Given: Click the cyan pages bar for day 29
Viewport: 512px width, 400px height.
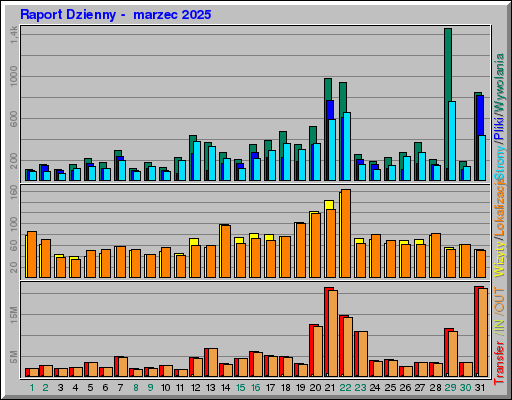Looking at the screenshot, I should coord(452,141).
